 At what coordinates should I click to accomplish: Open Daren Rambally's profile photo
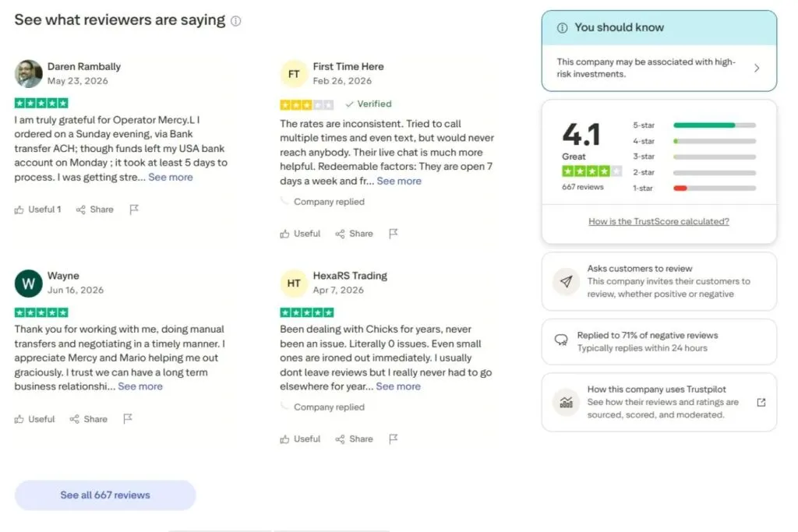click(29, 74)
